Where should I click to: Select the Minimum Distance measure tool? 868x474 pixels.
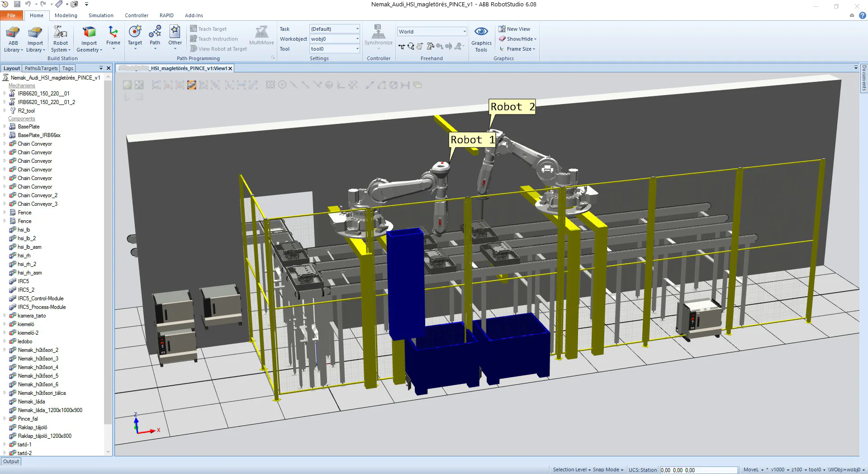[405, 85]
